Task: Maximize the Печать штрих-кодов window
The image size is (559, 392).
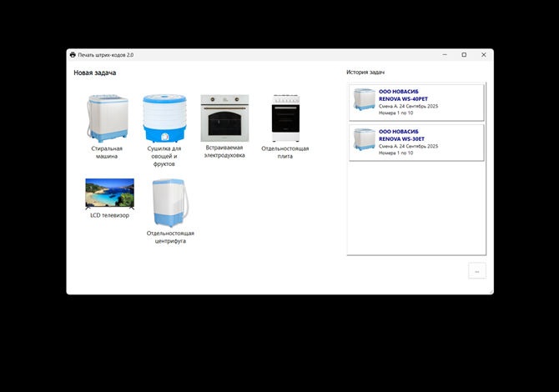Action: pyautogui.click(x=464, y=55)
